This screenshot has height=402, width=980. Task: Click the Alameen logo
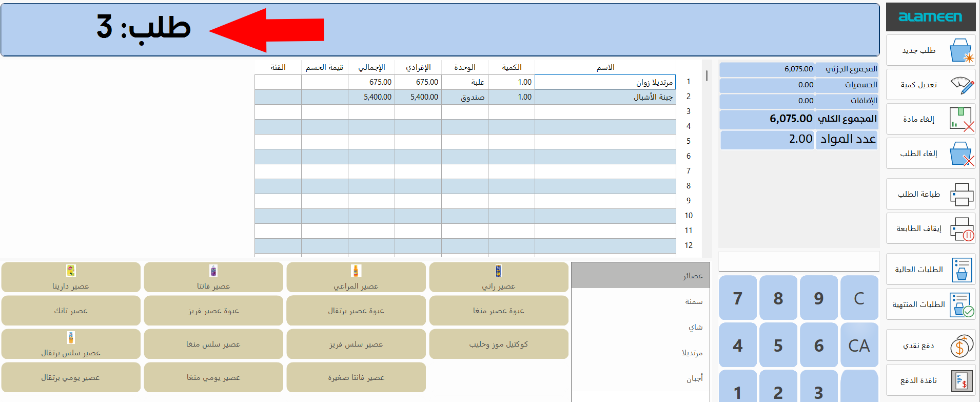[930, 17]
